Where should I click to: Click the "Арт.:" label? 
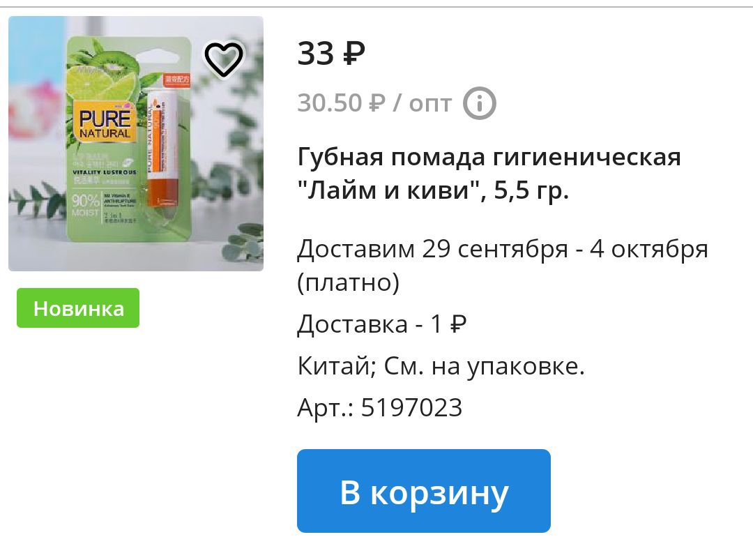(326, 408)
